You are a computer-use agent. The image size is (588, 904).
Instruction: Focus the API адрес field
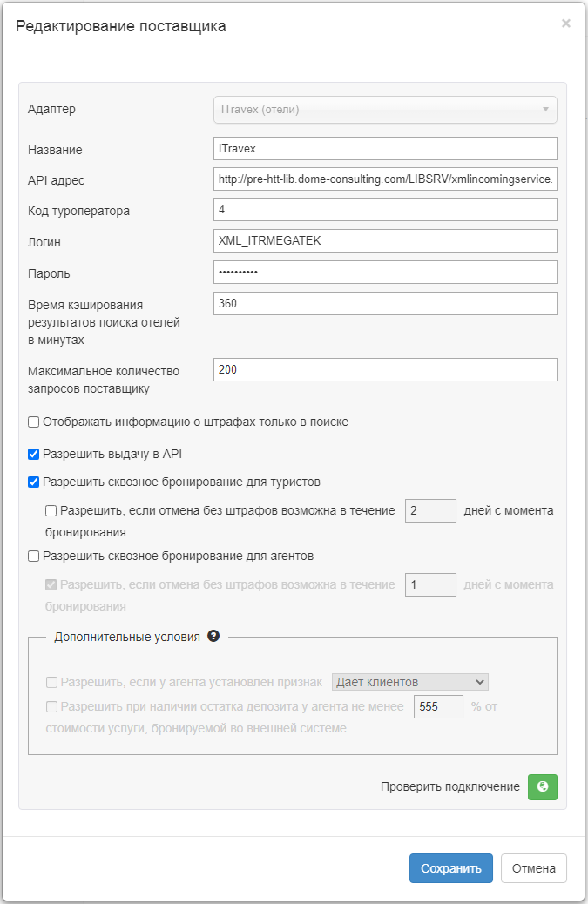click(385, 179)
